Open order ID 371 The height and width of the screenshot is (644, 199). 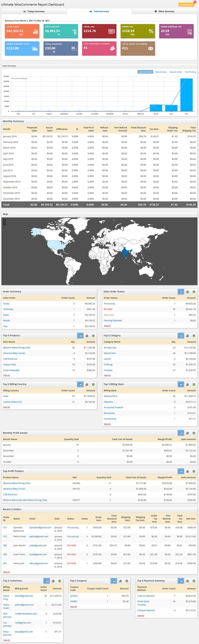(5, 528)
